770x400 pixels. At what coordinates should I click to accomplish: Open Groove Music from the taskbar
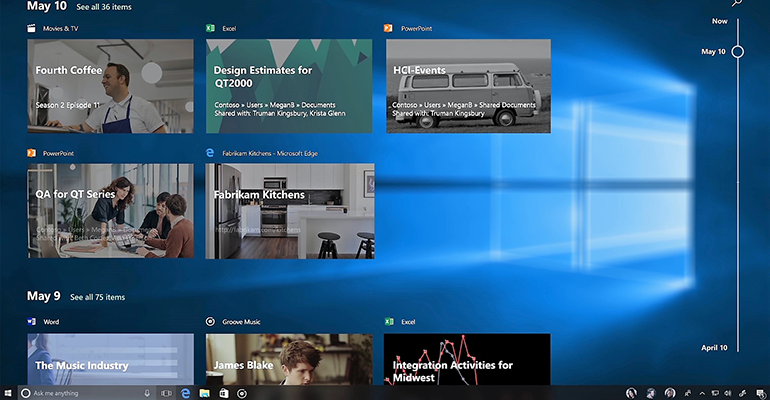242,393
